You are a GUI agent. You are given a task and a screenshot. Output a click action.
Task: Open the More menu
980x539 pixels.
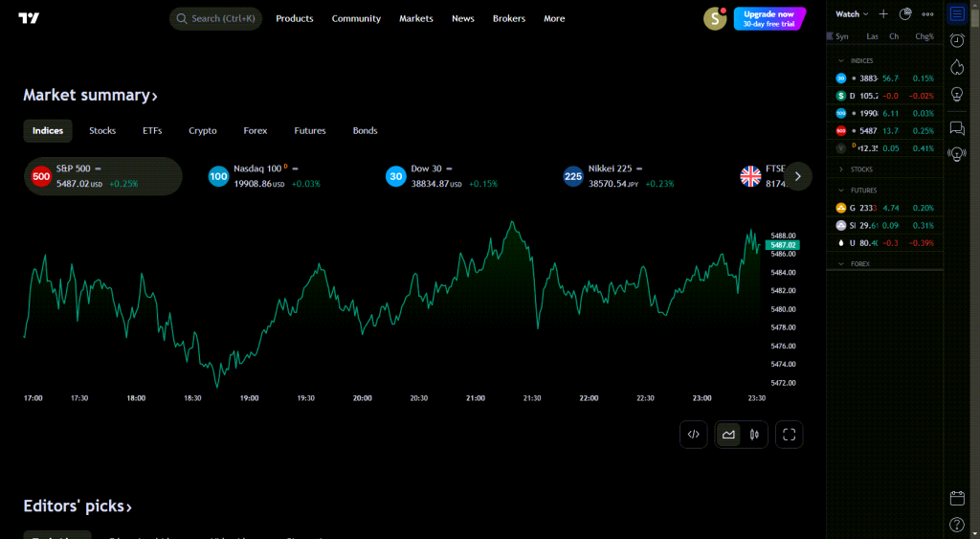click(x=554, y=19)
